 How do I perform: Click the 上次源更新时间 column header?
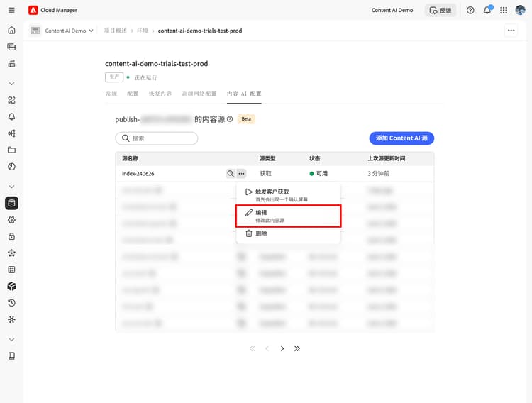[x=387, y=158]
